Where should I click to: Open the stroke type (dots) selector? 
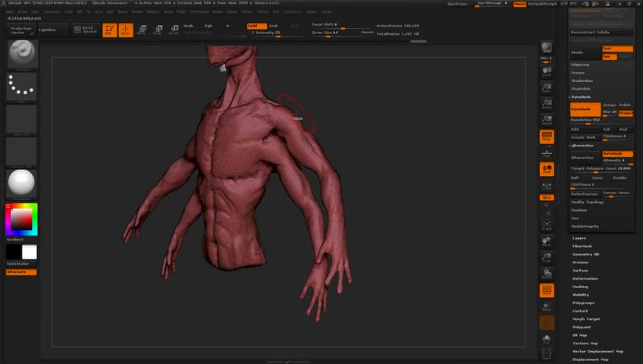tap(21, 86)
